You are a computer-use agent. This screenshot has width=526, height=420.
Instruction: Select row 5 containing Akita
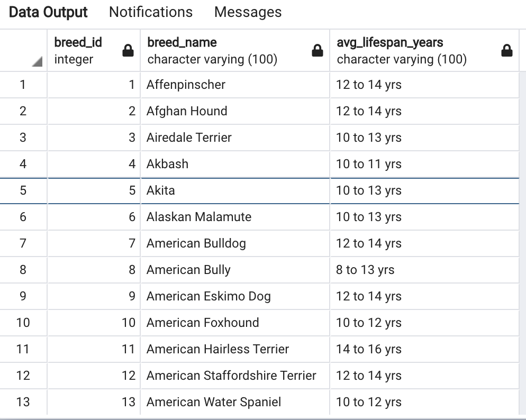pos(23,190)
